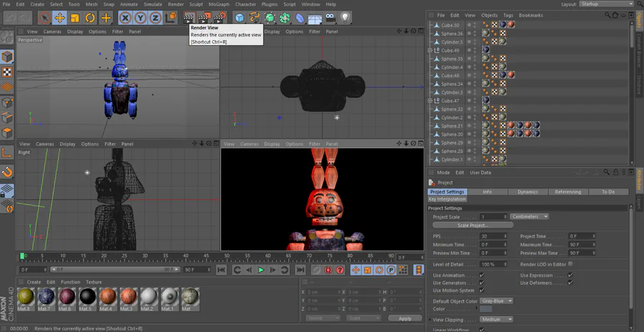Disable Use Motion System checkbox
644x332 pixels.
click(482, 290)
